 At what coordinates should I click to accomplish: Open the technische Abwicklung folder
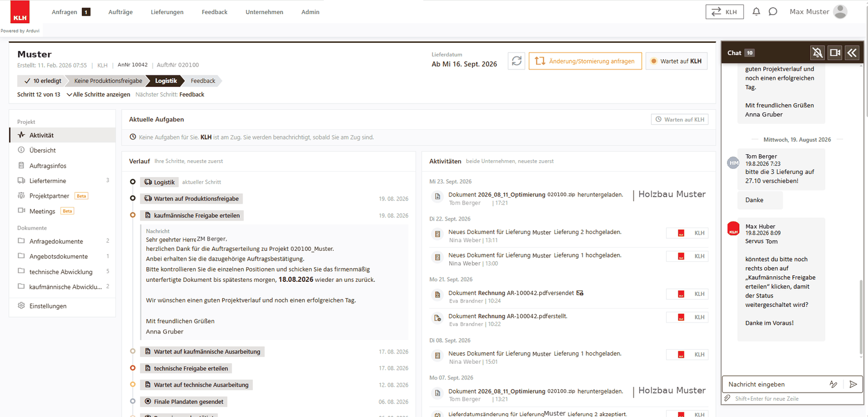62,271
